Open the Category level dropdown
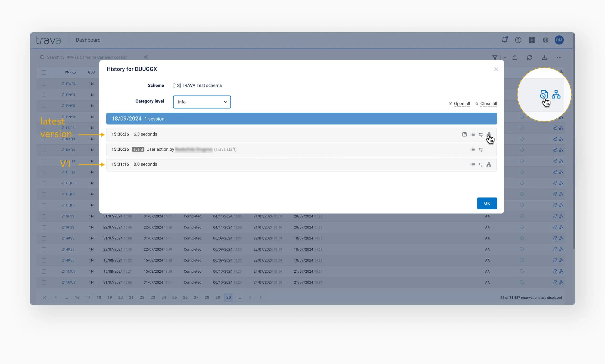 (202, 102)
